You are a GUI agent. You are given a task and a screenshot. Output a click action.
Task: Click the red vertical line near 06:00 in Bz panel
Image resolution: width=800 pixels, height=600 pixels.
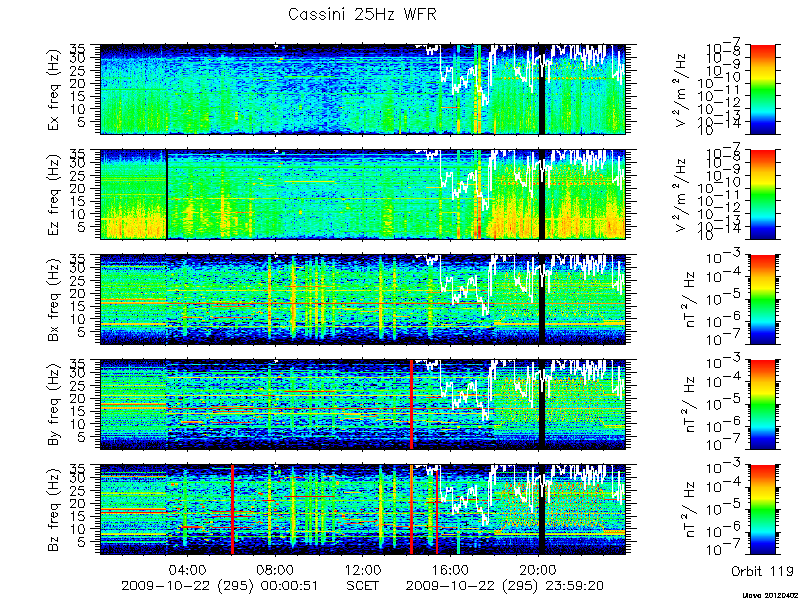coord(232,510)
